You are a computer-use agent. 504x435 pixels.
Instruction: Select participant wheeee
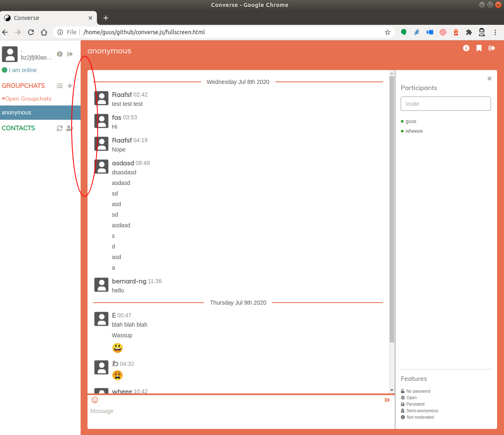tap(414, 131)
